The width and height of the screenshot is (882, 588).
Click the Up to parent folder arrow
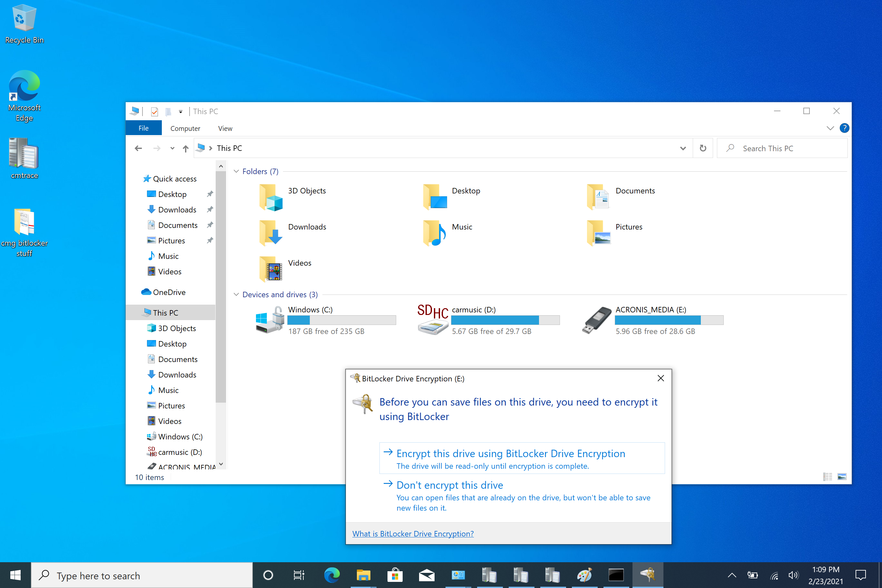(x=186, y=149)
